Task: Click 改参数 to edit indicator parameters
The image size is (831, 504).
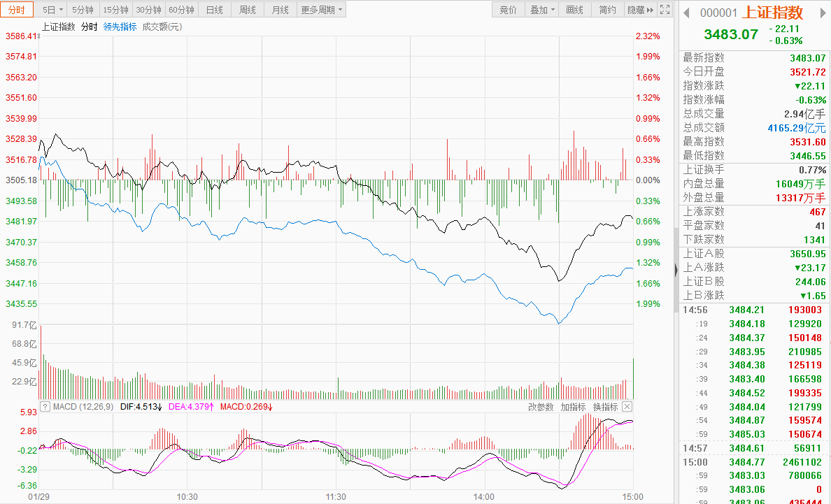Action: coord(541,407)
